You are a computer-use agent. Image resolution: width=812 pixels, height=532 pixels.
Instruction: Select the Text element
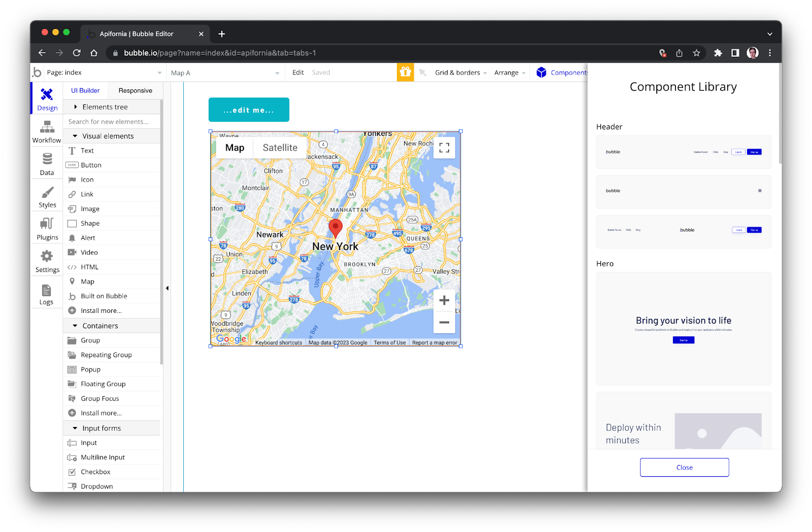112,151
